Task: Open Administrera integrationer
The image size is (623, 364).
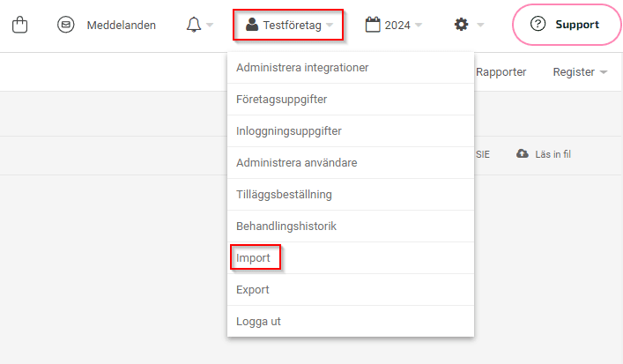Action: coord(302,68)
